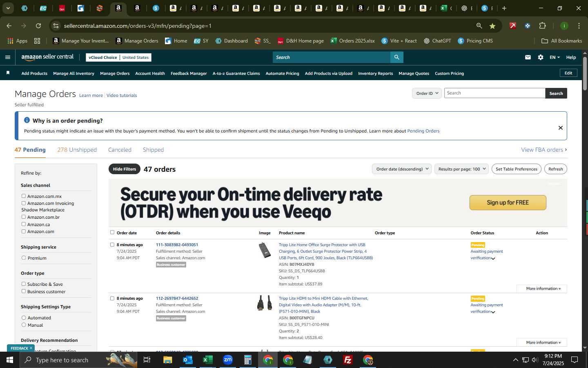Open FileZilla from the taskbar

[348, 360]
